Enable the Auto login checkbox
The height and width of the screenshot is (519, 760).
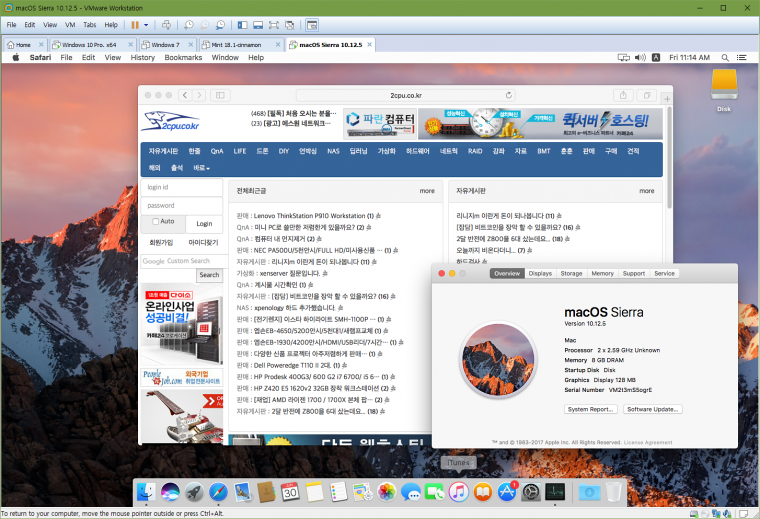[156, 221]
